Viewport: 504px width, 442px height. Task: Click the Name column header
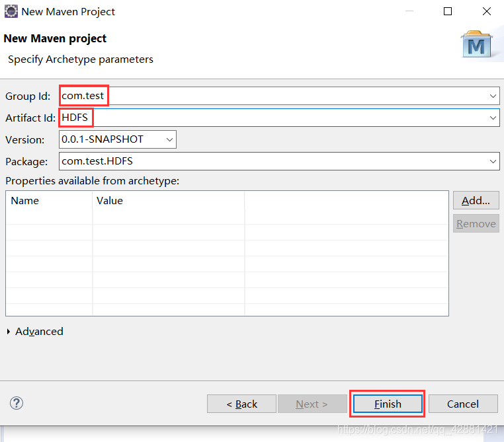pos(49,201)
